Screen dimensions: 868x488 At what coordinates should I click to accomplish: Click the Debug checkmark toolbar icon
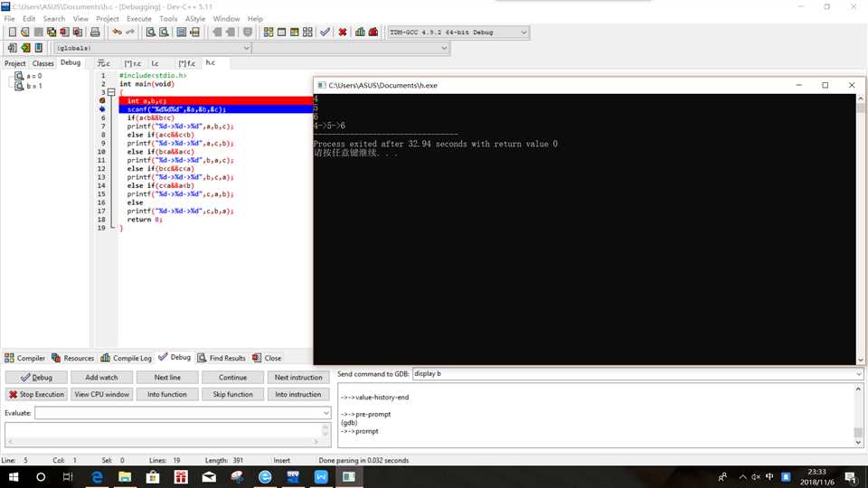pyautogui.click(x=325, y=33)
